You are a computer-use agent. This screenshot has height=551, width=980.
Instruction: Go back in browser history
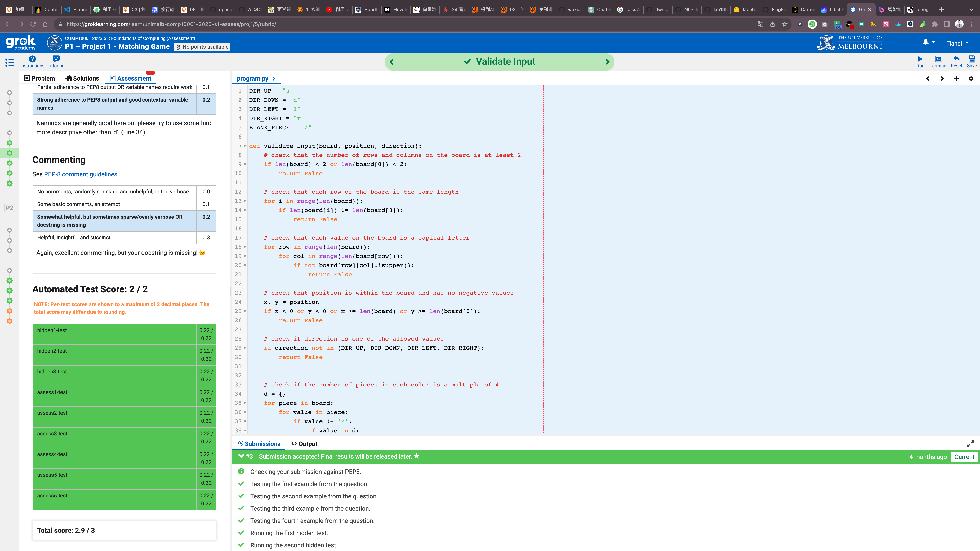[x=8, y=24]
